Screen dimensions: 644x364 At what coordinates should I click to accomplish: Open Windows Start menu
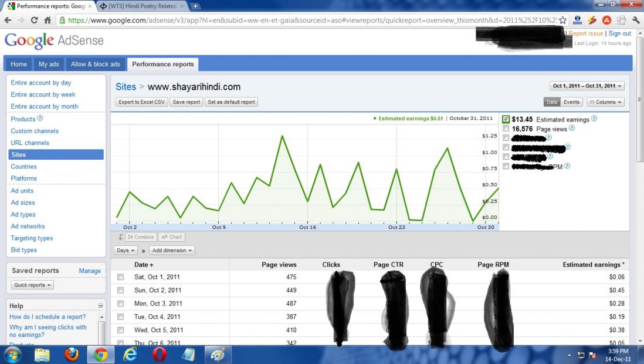click(x=12, y=355)
